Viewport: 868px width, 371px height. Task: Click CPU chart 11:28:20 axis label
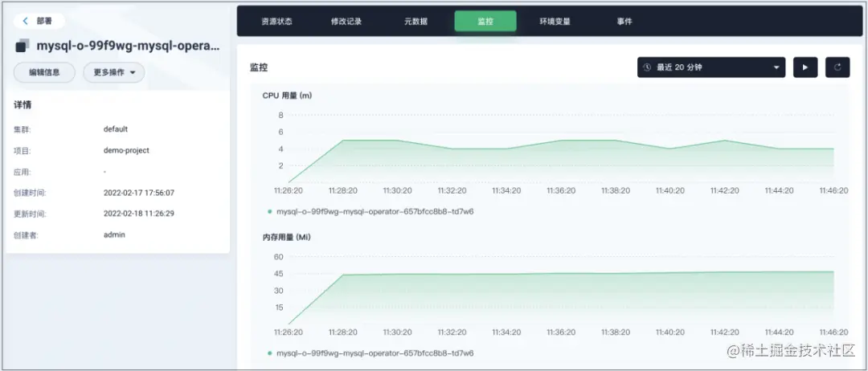coord(342,190)
